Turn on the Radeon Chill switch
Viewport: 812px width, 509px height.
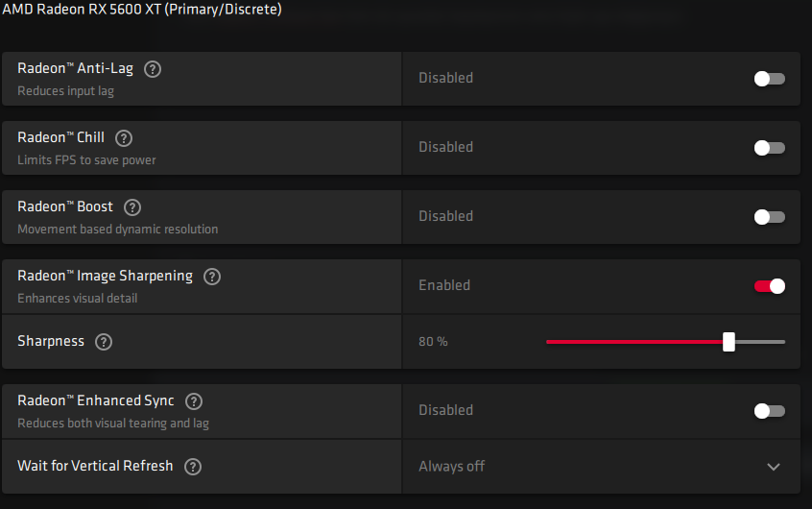(769, 148)
